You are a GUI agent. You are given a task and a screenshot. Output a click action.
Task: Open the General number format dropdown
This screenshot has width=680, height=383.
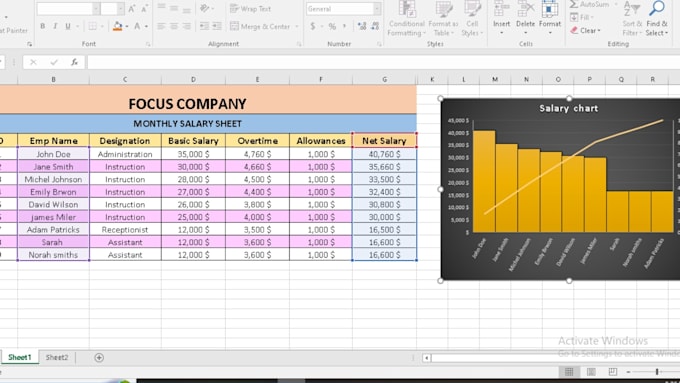pos(376,9)
